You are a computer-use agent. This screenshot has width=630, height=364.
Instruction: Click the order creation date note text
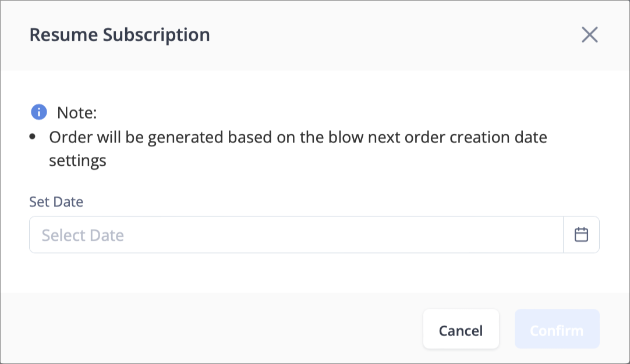298,149
